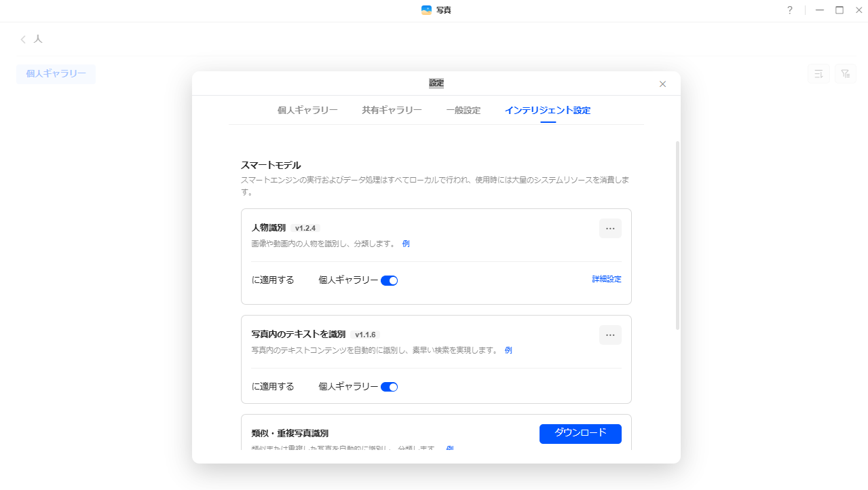Toggle 個人ギャラリー switch for 人物識別
This screenshot has width=868, height=490.
389,280
